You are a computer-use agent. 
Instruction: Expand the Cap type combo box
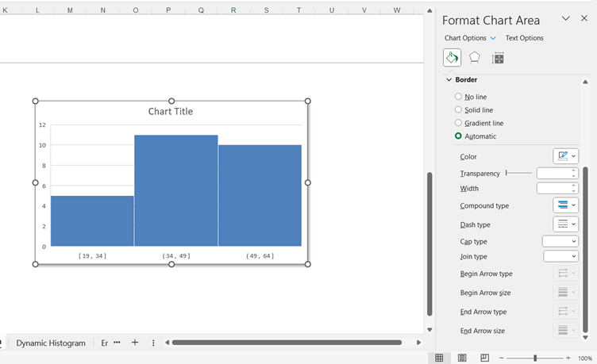pos(560,241)
